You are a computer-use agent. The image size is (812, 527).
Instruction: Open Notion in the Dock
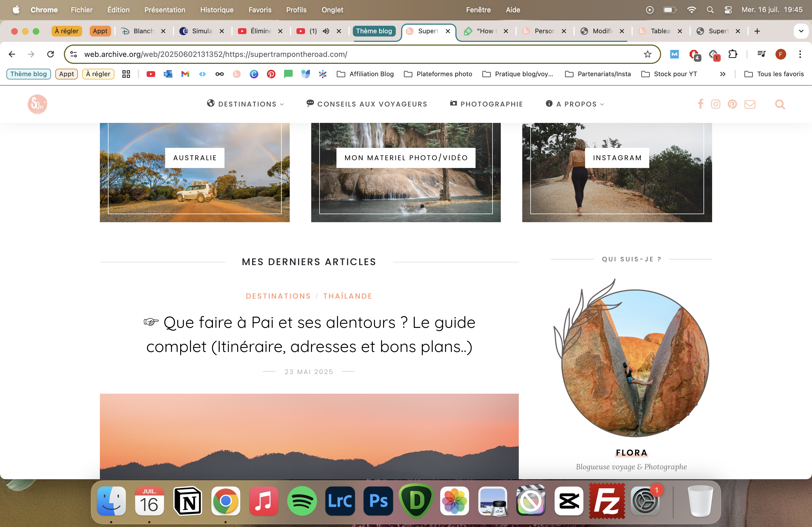(188, 501)
